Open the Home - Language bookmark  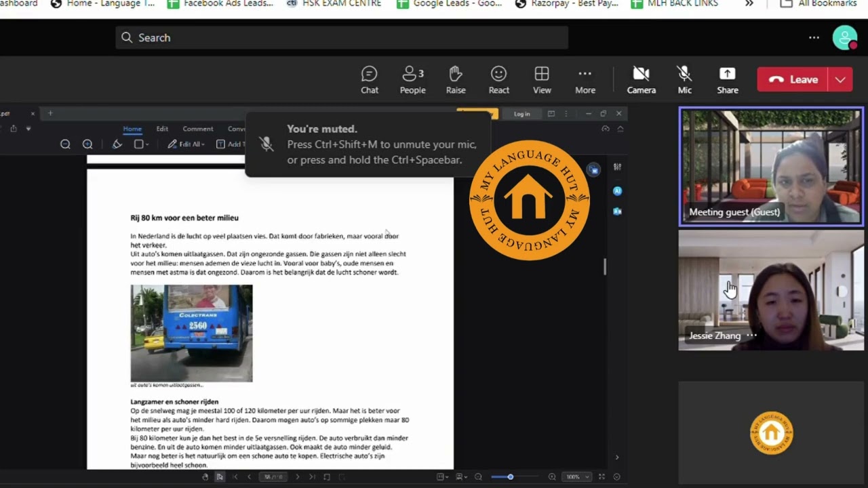coord(103,3)
